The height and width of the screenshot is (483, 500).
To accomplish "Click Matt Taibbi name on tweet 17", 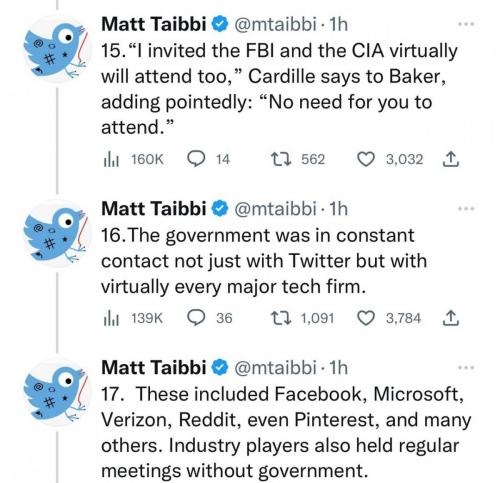I will [154, 367].
